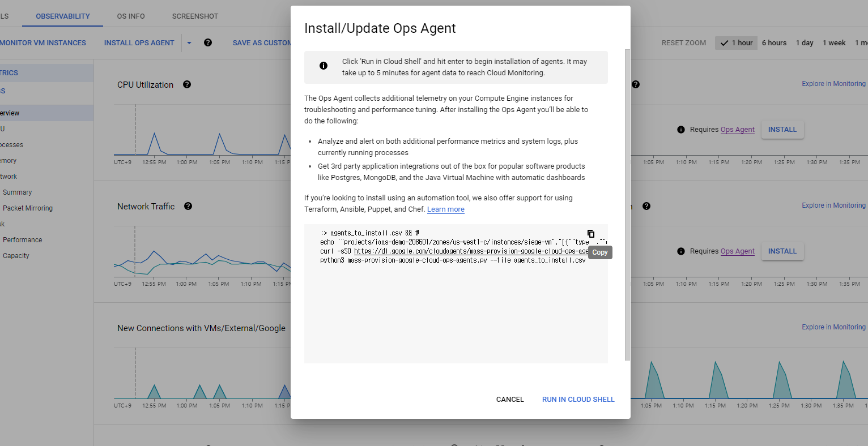Switch to the SCREENSHOT tab
This screenshot has width=868, height=446.
[195, 16]
